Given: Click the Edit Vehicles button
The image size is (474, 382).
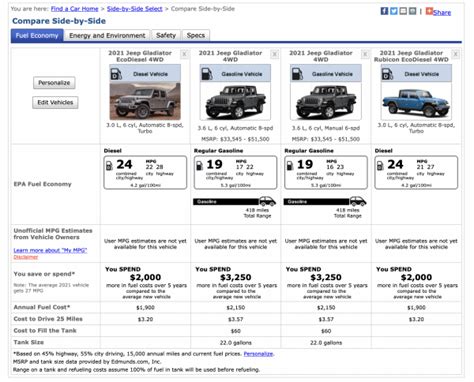Looking at the screenshot, I should coord(55,102).
